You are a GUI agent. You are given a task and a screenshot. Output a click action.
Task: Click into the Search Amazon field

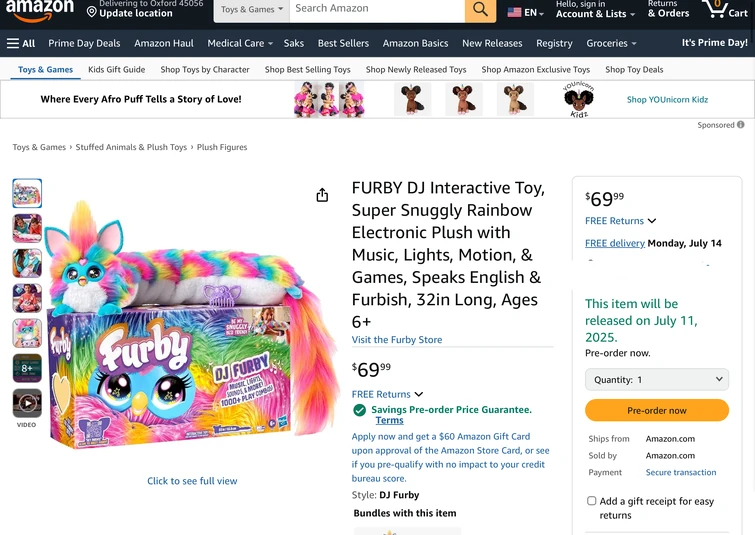pyautogui.click(x=377, y=9)
